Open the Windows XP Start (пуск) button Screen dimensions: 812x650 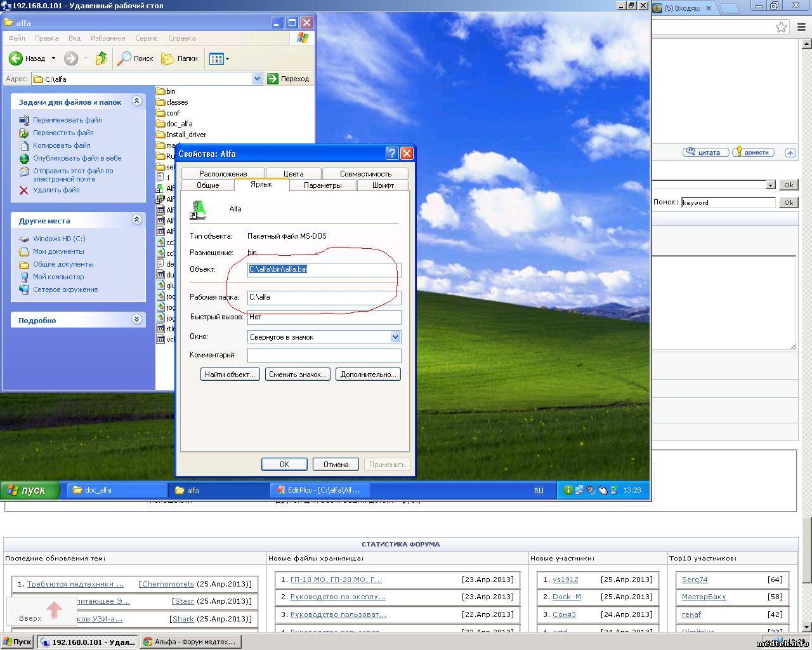[x=30, y=490]
